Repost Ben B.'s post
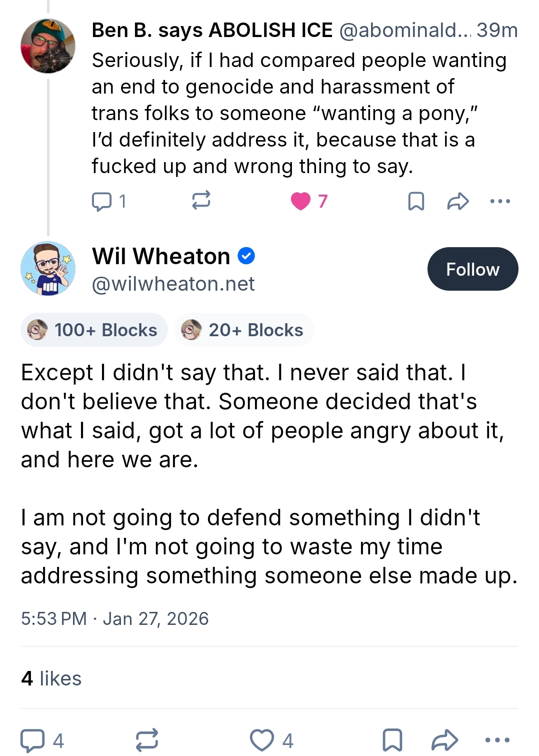The height and width of the screenshot is (756, 539). click(201, 201)
